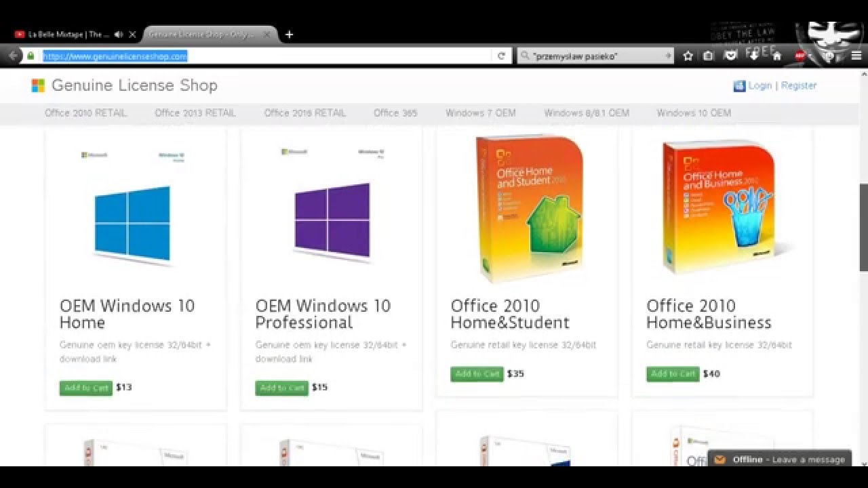
Task: Mute the La Belle Mixtape tab speaker icon
Action: click(x=119, y=34)
